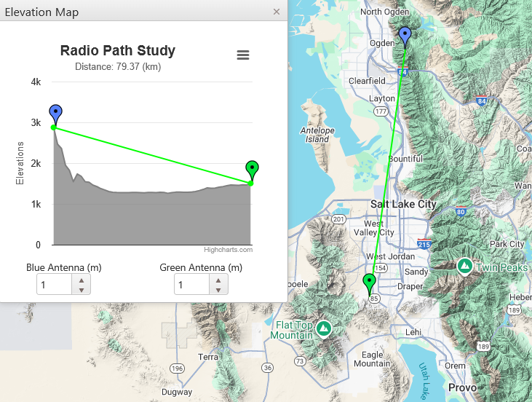Click inside the Green Antenna input field
This screenshot has height=402, width=532.
[192, 285]
